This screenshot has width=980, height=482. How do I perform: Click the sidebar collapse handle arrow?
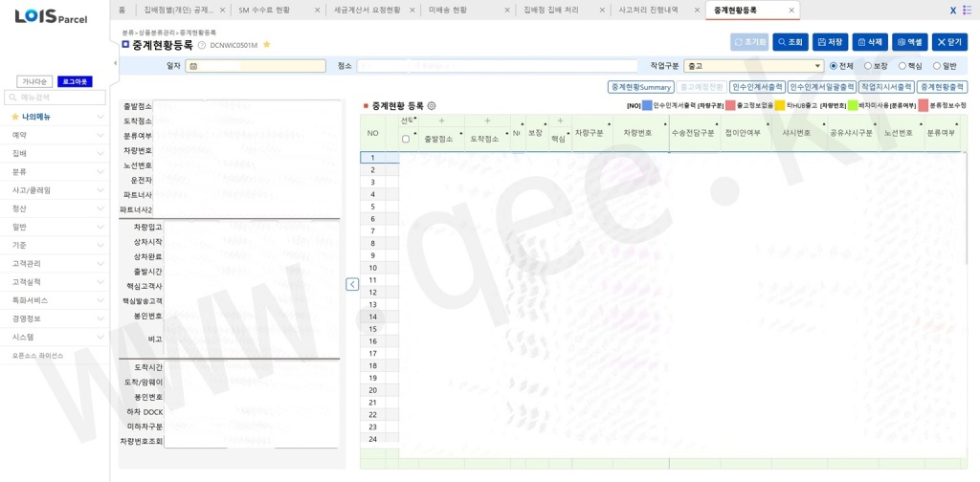(115, 63)
